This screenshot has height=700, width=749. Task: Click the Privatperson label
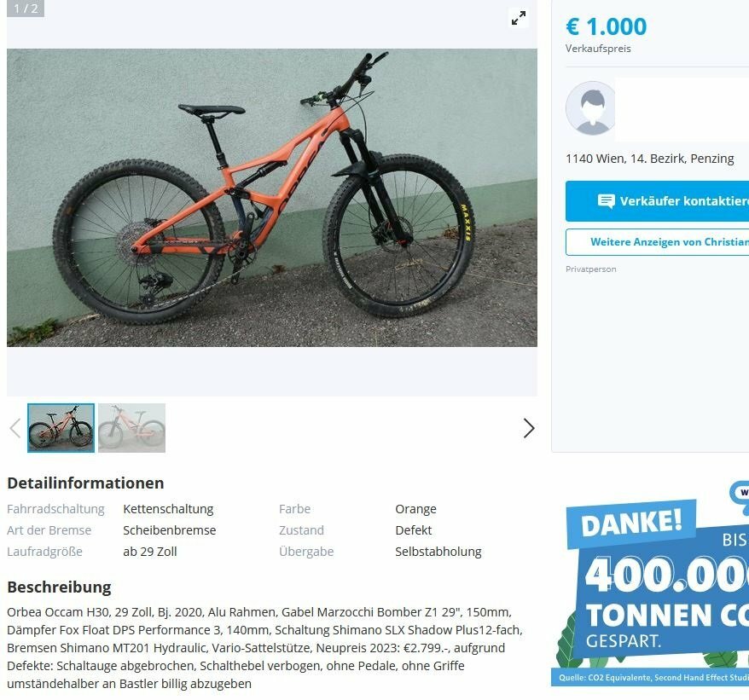[x=591, y=269]
